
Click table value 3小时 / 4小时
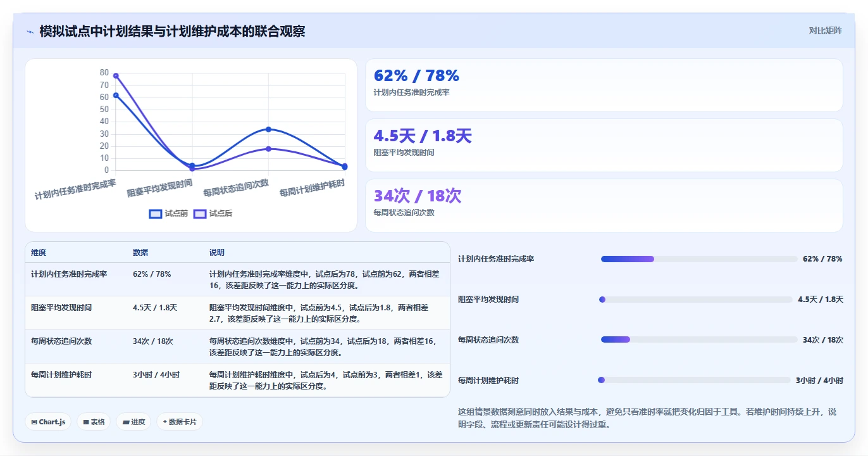pyautogui.click(x=156, y=375)
